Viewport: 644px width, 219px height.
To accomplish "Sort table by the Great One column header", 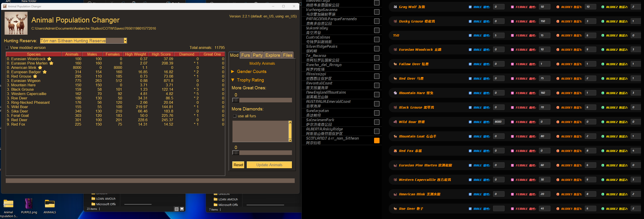I will [x=212, y=54].
